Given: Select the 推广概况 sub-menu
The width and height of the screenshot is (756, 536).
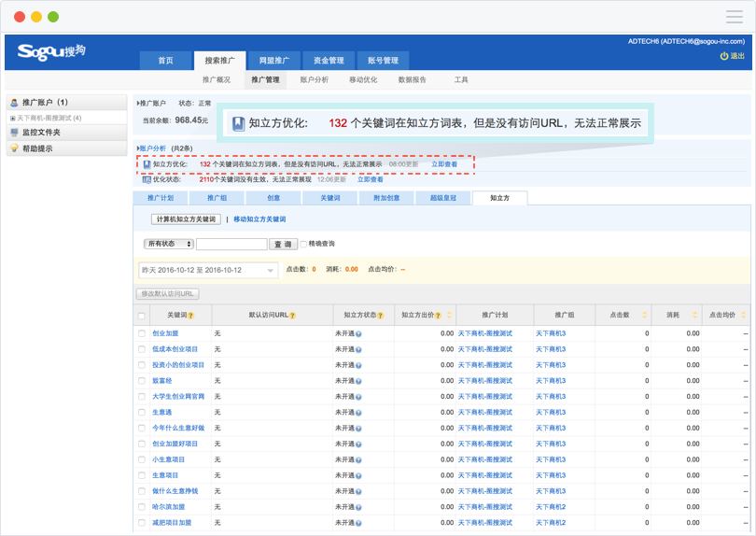Looking at the screenshot, I should pos(217,79).
